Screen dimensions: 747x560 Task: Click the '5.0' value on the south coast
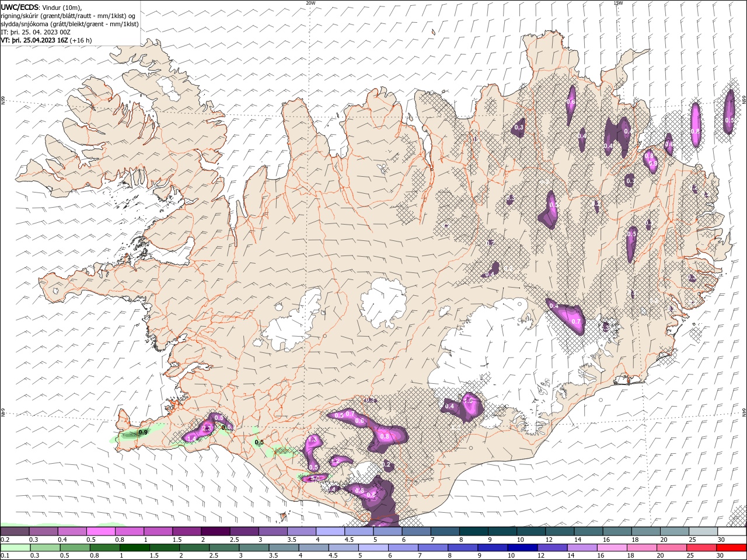[315, 478]
